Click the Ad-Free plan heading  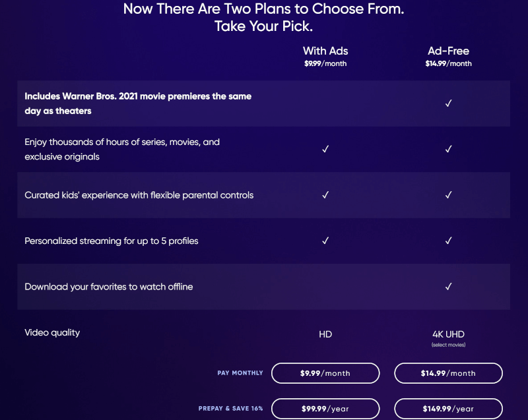click(448, 51)
